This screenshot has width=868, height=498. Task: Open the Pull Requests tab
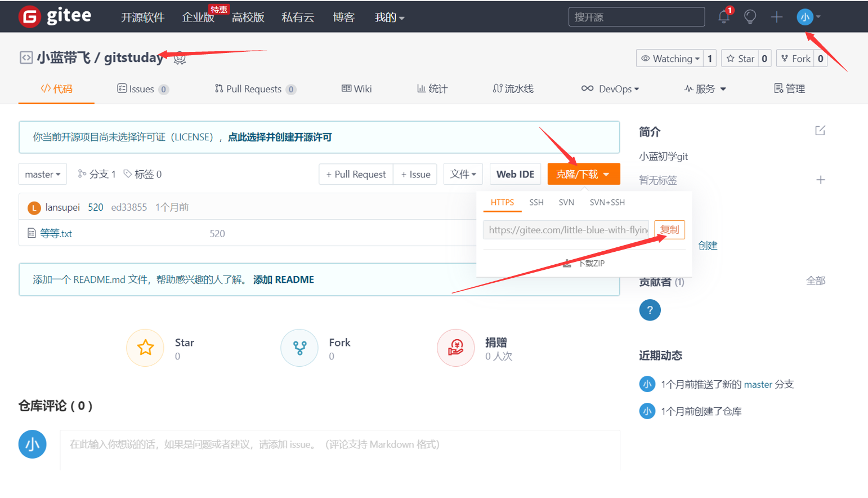pos(255,89)
